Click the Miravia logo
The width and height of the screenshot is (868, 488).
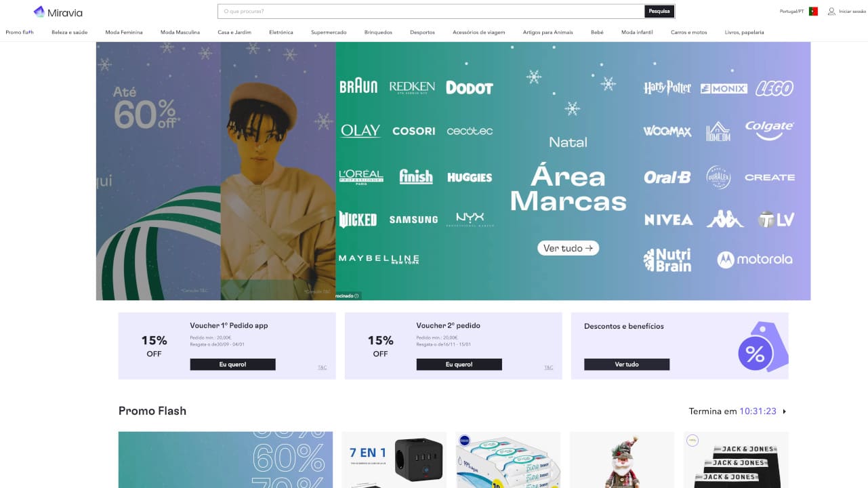coord(58,12)
